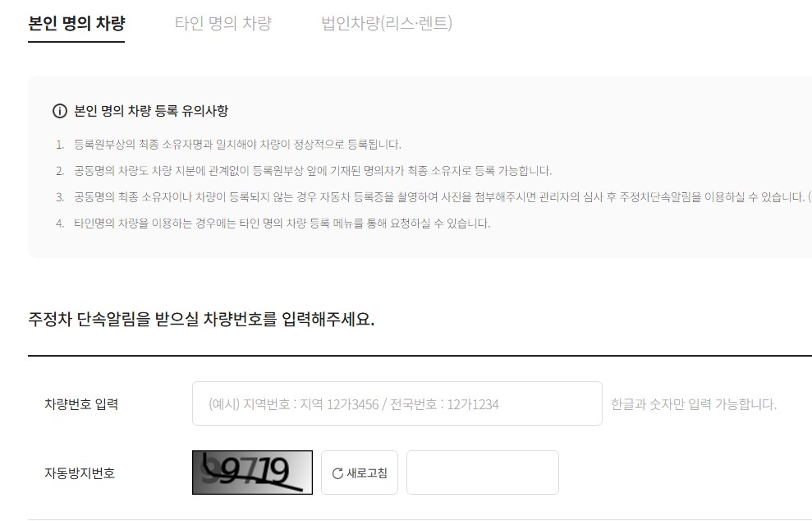The width and height of the screenshot is (812, 521).
Task: Click the info circle icon beside 유의사항 heading
Action: 60,111
